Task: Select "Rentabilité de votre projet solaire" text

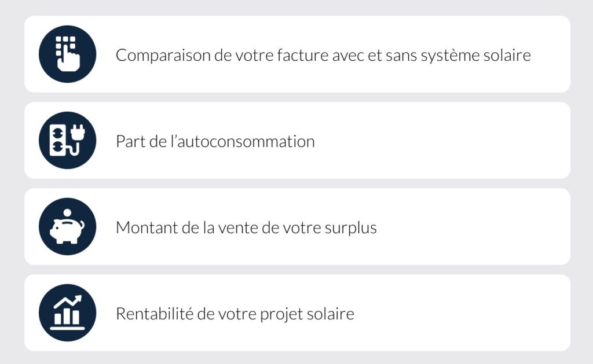Action: [235, 314]
